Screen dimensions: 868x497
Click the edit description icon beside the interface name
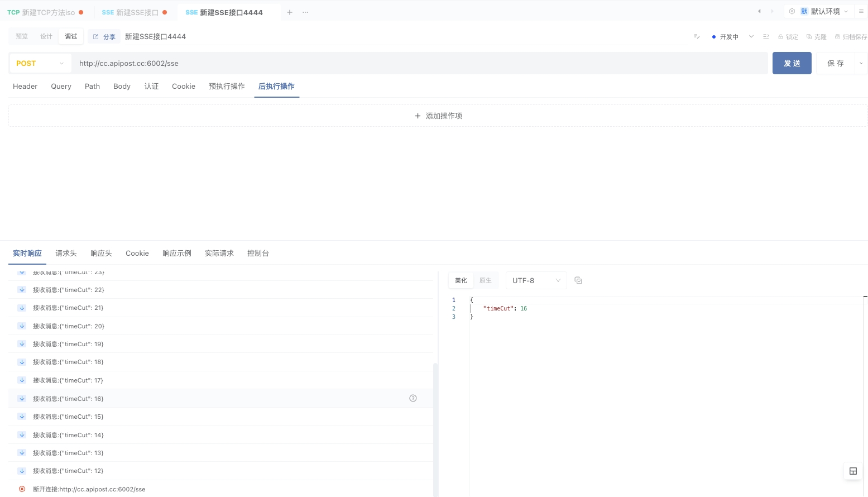[697, 37]
